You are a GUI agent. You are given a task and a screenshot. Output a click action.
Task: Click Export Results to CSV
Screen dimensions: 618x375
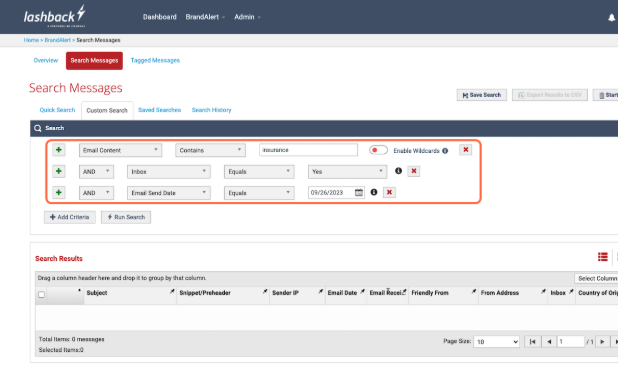point(550,95)
